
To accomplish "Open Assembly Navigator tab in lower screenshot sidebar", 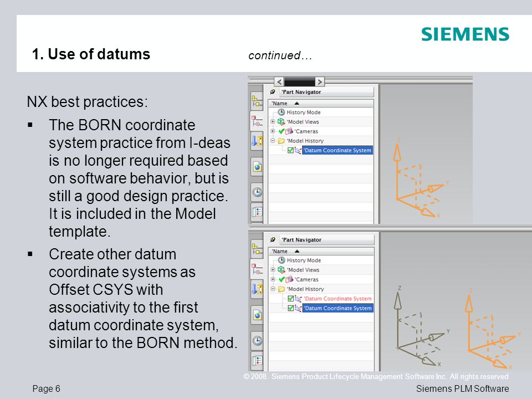I will click(257, 249).
